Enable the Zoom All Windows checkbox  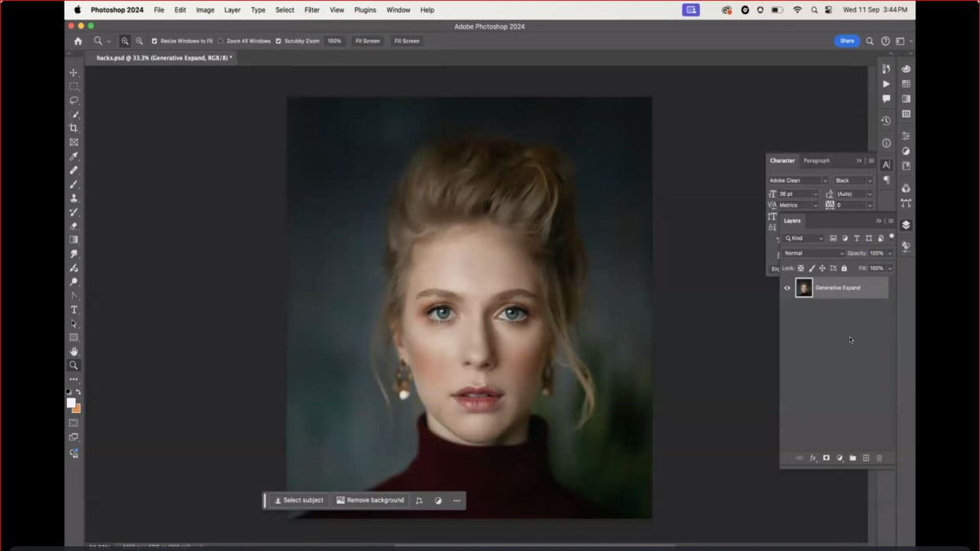pos(220,41)
